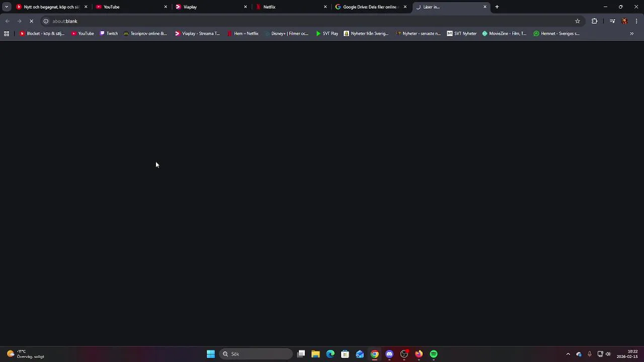Open the Windows Start menu
This screenshot has height=362, width=644.
pos(211,354)
